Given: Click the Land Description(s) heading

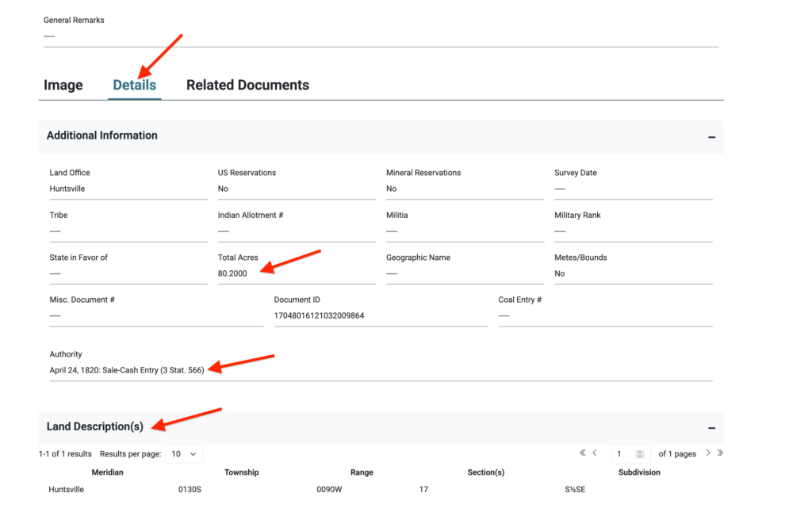Looking at the screenshot, I should 95,426.
